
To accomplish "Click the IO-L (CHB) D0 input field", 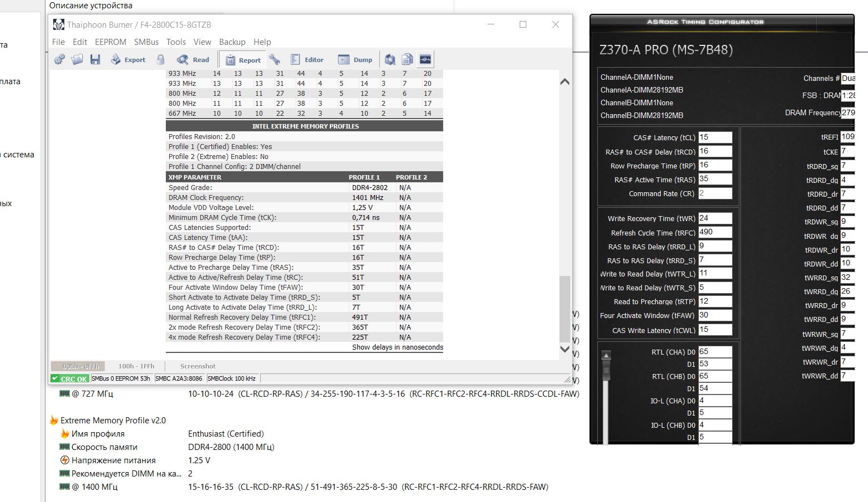I will click(x=715, y=425).
